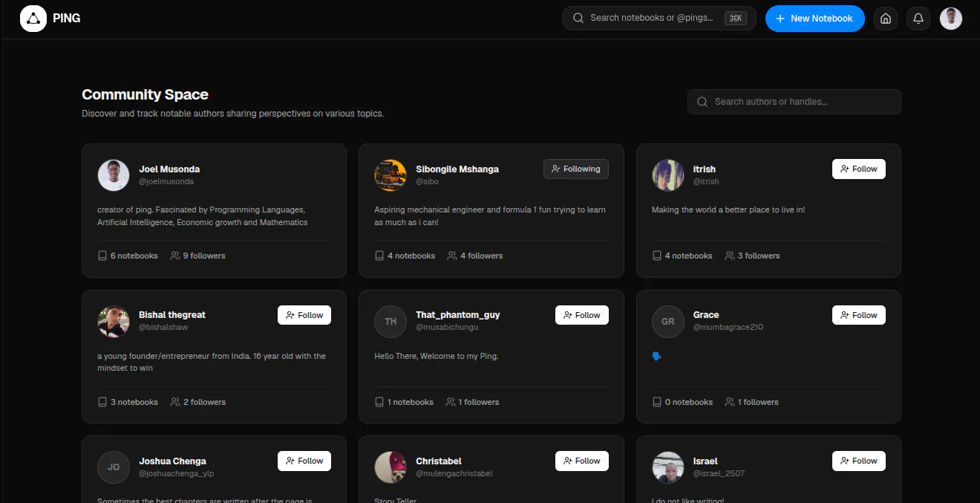Click the @joshuachenga_ylp handle
Screen dimensions: 980x503
(x=177, y=473)
